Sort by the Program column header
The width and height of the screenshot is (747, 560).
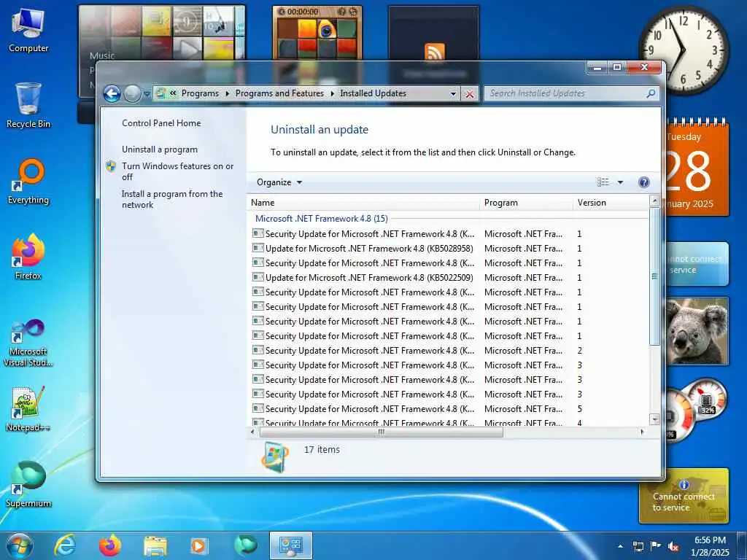point(527,203)
